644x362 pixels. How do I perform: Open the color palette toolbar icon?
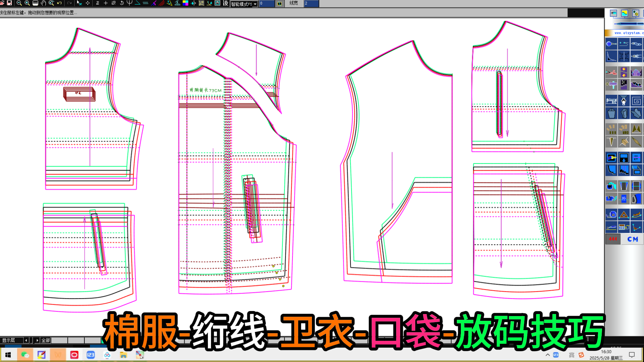click(185, 4)
